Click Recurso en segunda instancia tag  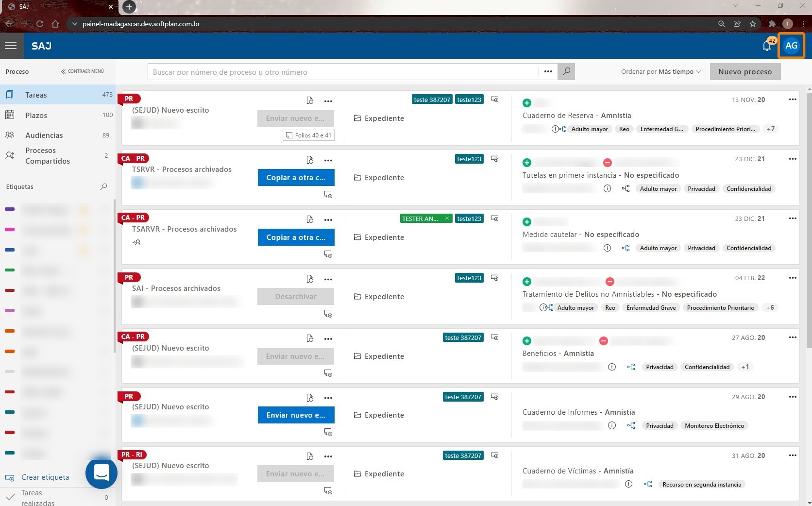click(702, 485)
